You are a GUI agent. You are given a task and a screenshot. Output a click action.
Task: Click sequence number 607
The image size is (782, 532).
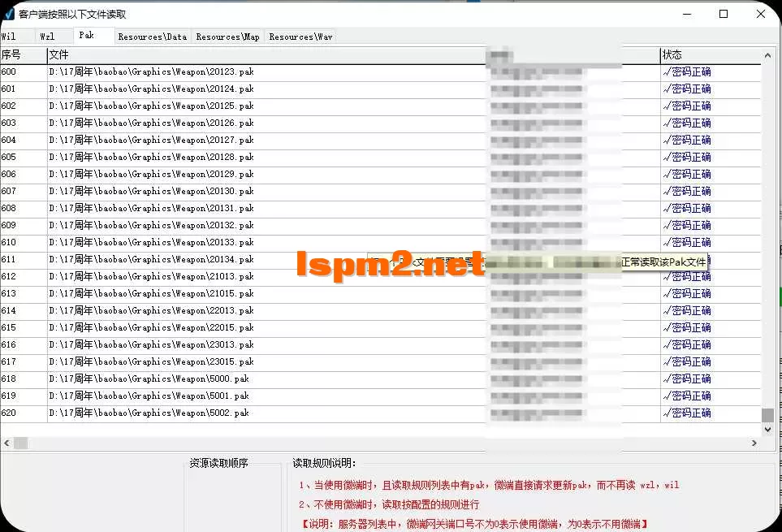[8, 191]
